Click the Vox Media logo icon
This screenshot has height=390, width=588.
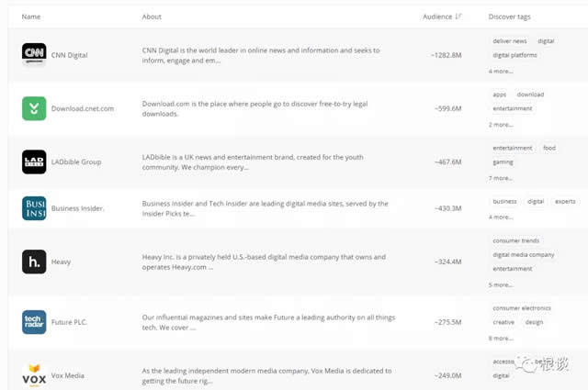[34, 374]
